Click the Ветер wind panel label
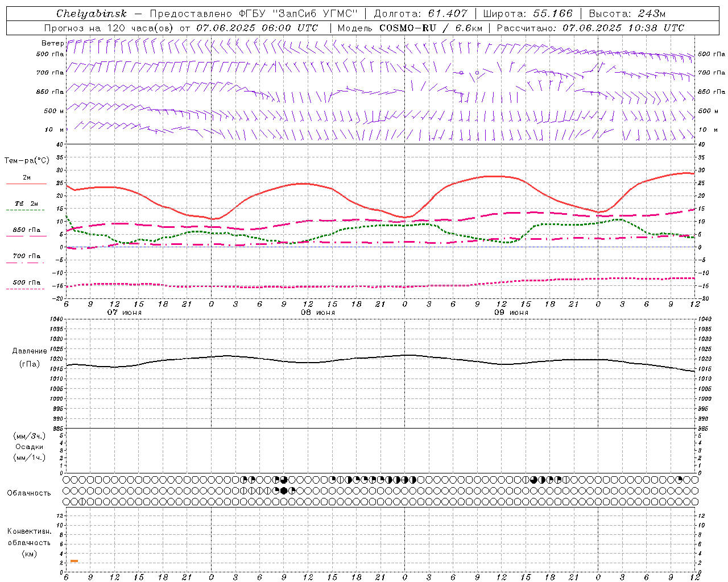 click(x=53, y=43)
